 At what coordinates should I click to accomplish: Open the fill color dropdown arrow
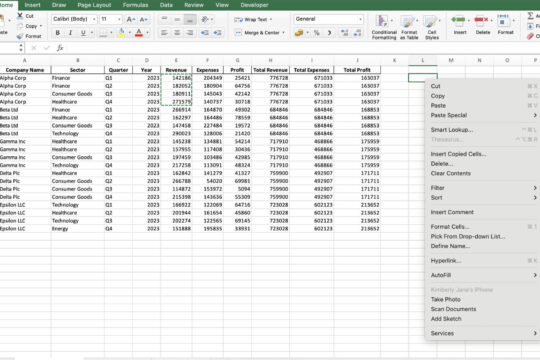coord(129,33)
